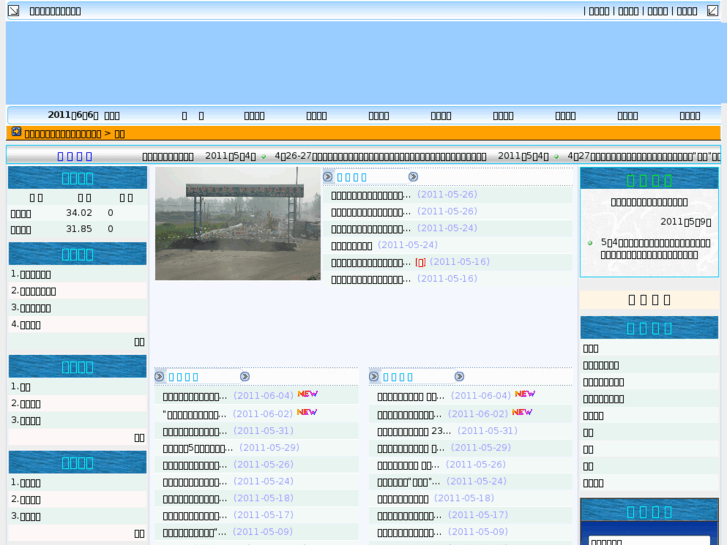727x545 pixels.
Task: Open the construction gate photo thumbnail
Action: tap(238, 224)
